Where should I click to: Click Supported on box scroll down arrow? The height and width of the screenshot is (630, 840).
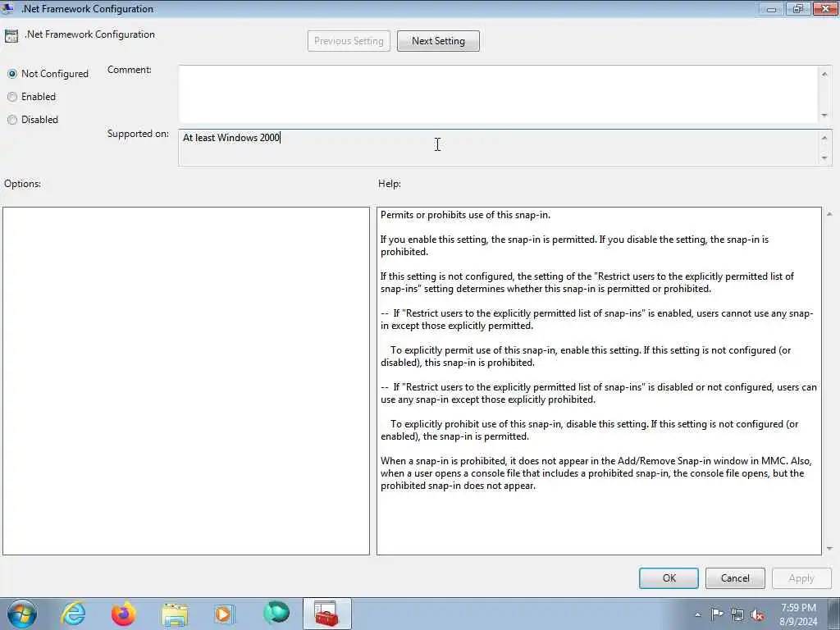[x=824, y=158]
